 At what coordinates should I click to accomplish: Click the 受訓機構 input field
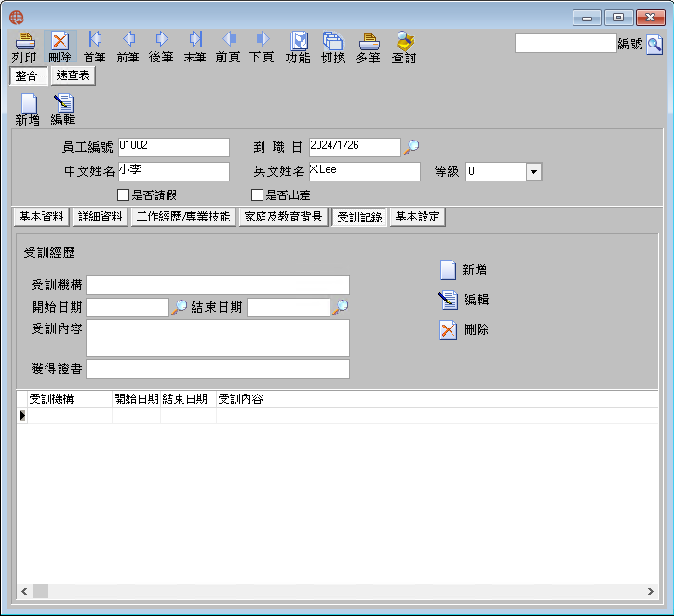click(x=218, y=286)
